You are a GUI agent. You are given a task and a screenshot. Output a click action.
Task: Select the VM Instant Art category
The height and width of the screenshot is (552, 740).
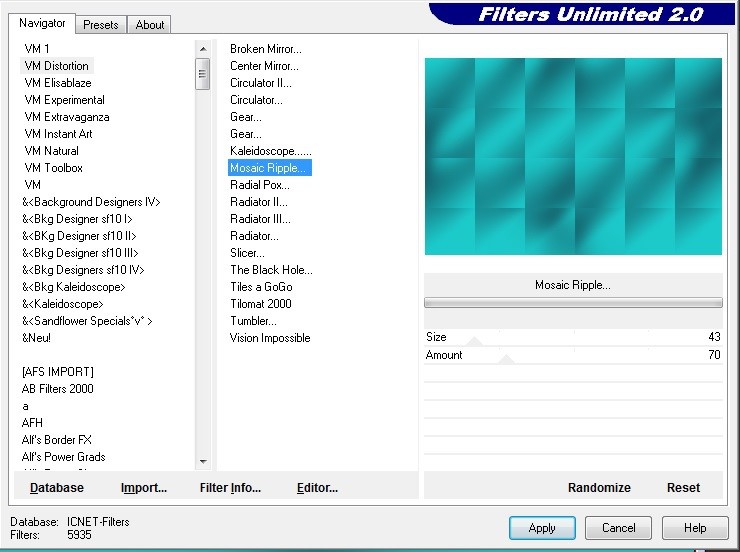coord(59,134)
